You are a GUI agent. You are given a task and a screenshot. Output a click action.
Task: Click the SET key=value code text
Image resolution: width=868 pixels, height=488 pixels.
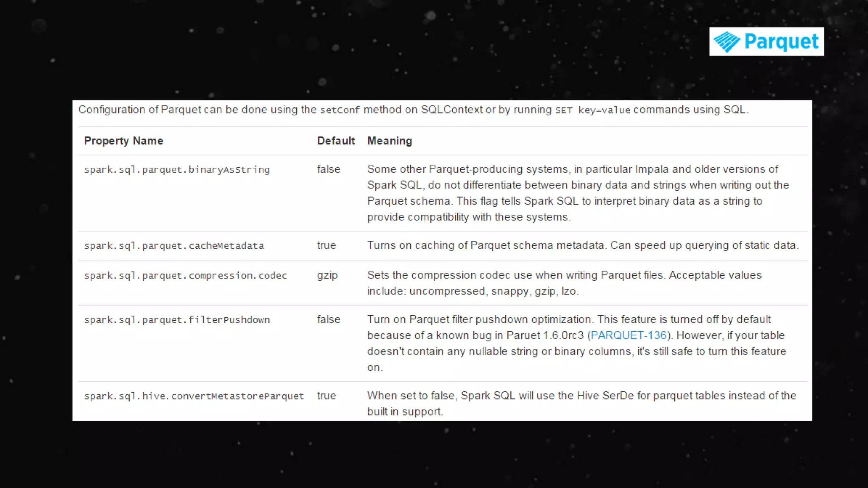(x=593, y=110)
